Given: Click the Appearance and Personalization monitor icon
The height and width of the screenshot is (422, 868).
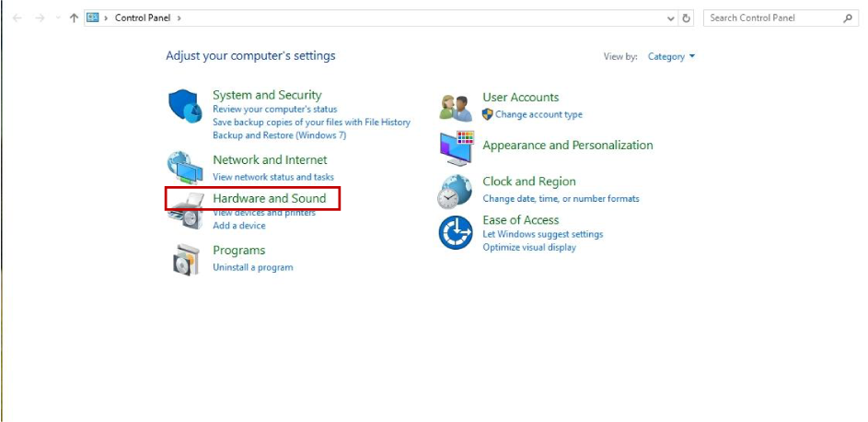Looking at the screenshot, I should click(x=456, y=146).
